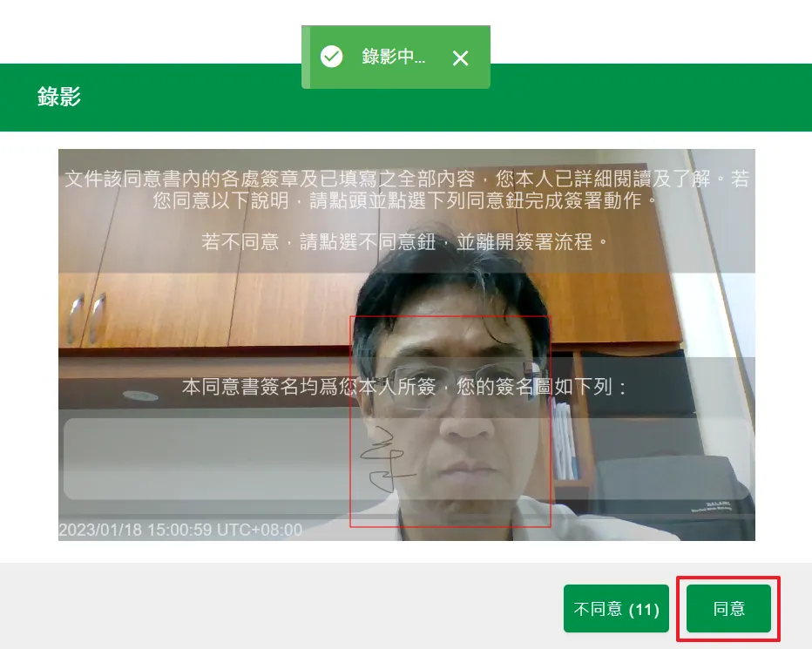812x649 pixels.
Task: Click the 錄影 page title in the header
Action: [x=58, y=97]
